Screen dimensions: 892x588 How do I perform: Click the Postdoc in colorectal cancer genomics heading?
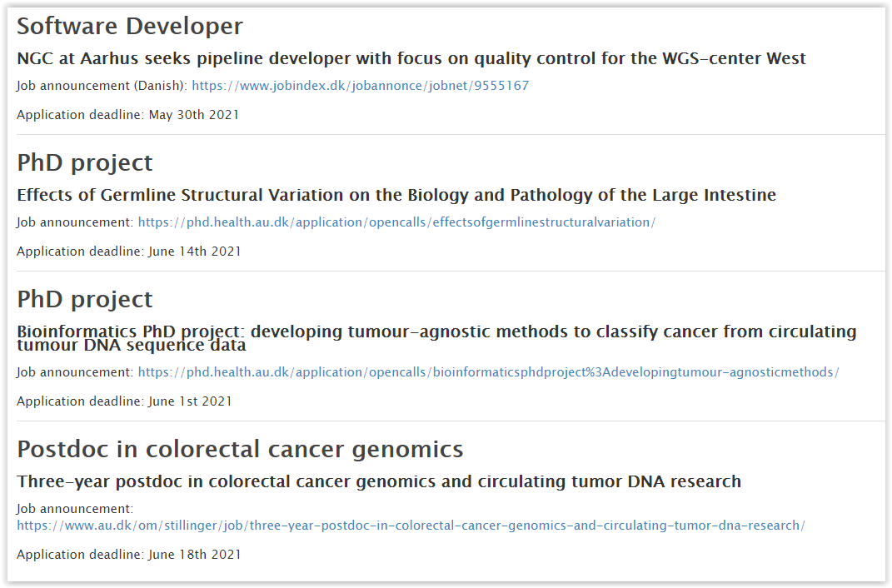(x=240, y=450)
